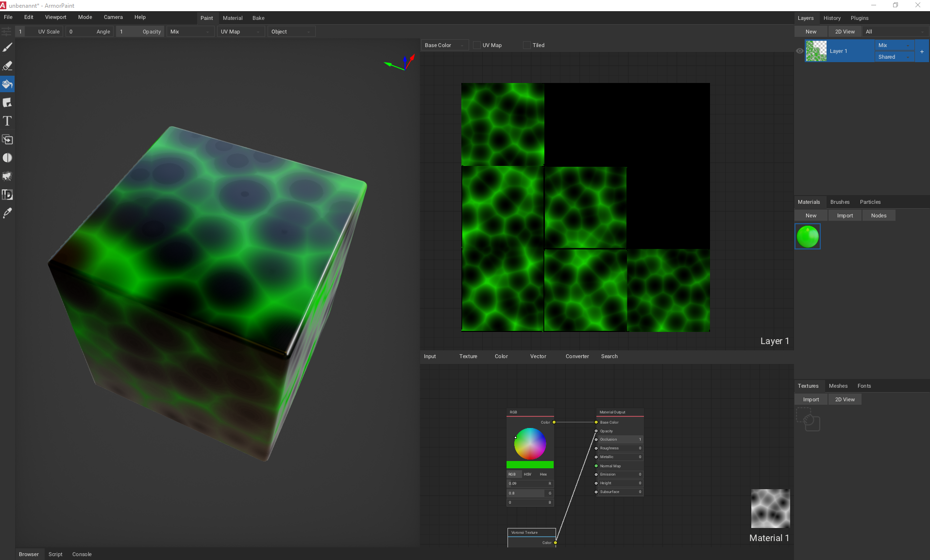Switch color mode to Hex
This screenshot has height=560, width=930.
[x=543, y=474]
